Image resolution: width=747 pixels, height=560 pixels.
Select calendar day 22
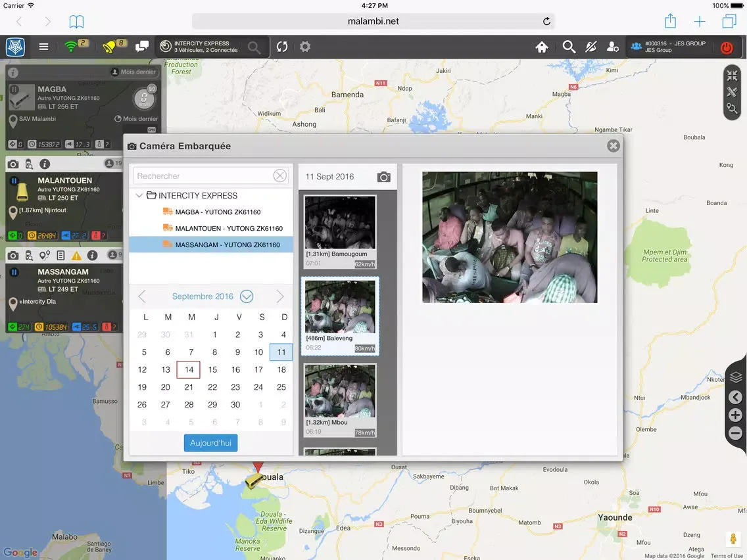pos(212,387)
